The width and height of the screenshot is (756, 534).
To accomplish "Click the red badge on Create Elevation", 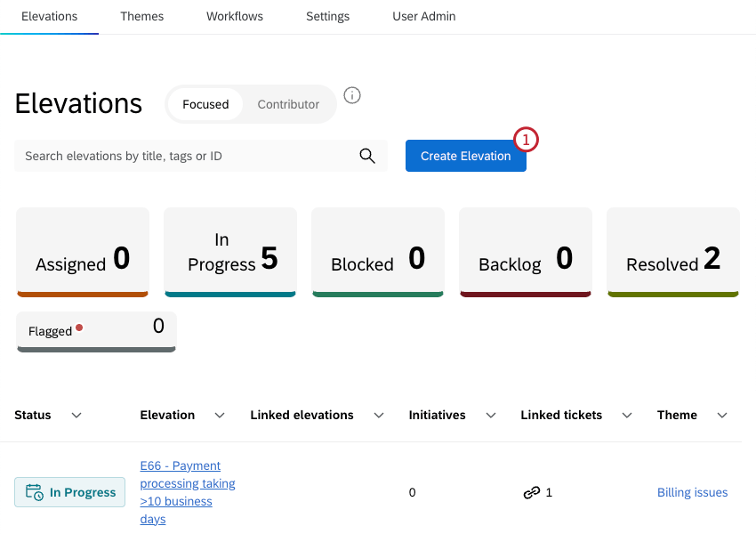I will click(x=526, y=140).
